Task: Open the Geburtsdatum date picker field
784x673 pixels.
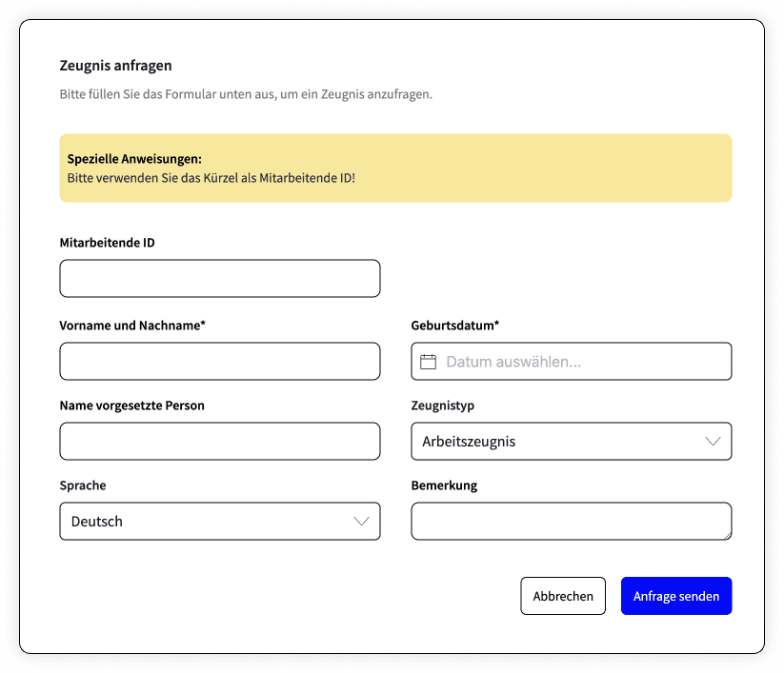Action: click(x=572, y=361)
